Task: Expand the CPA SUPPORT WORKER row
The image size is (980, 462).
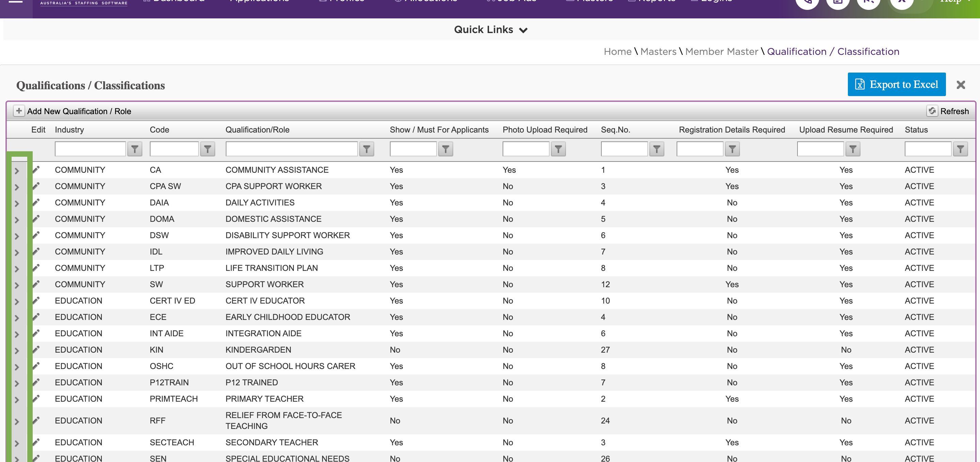Action: pyautogui.click(x=17, y=187)
